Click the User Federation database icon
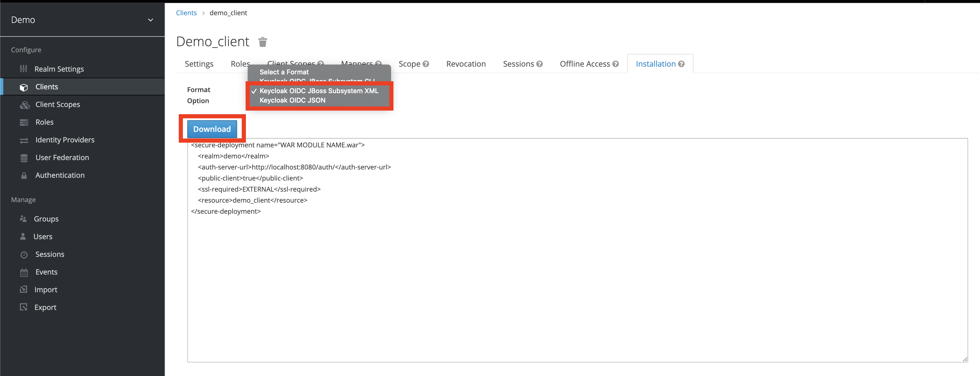The height and width of the screenshot is (376, 980). point(24,158)
